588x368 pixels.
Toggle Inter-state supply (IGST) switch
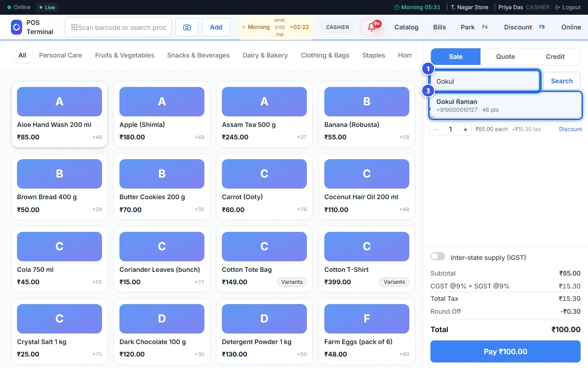[438, 257]
